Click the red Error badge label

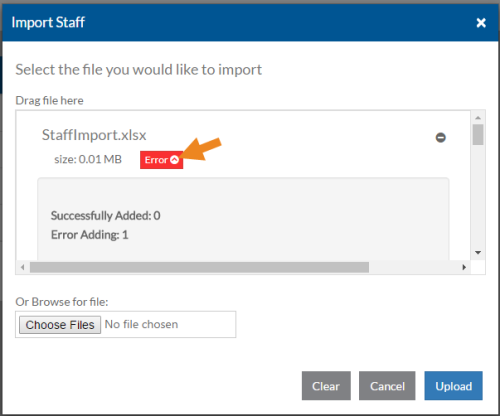coord(161,160)
